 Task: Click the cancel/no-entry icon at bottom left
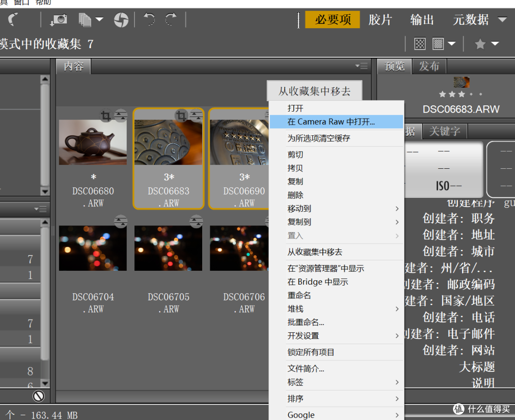[x=39, y=396]
